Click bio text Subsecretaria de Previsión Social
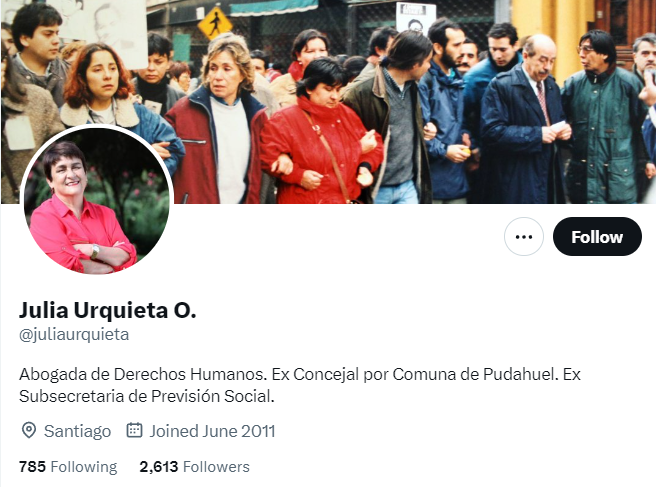The width and height of the screenshot is (656, 487). point(146,396)
